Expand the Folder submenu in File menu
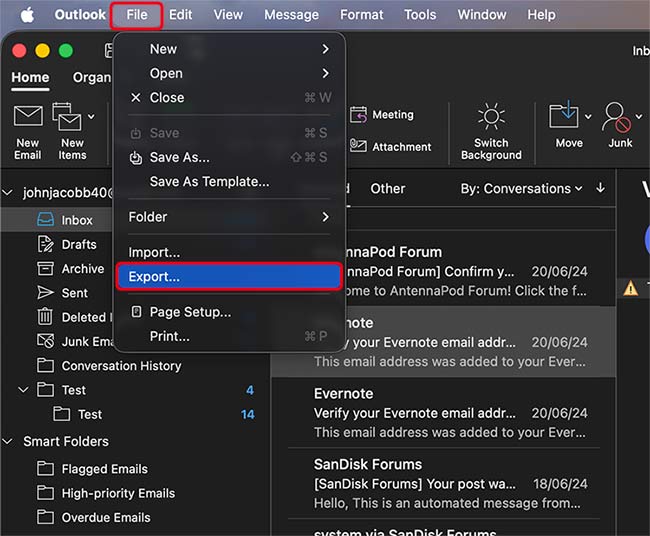This screenshot has height=536, width=650. point(325,217)
